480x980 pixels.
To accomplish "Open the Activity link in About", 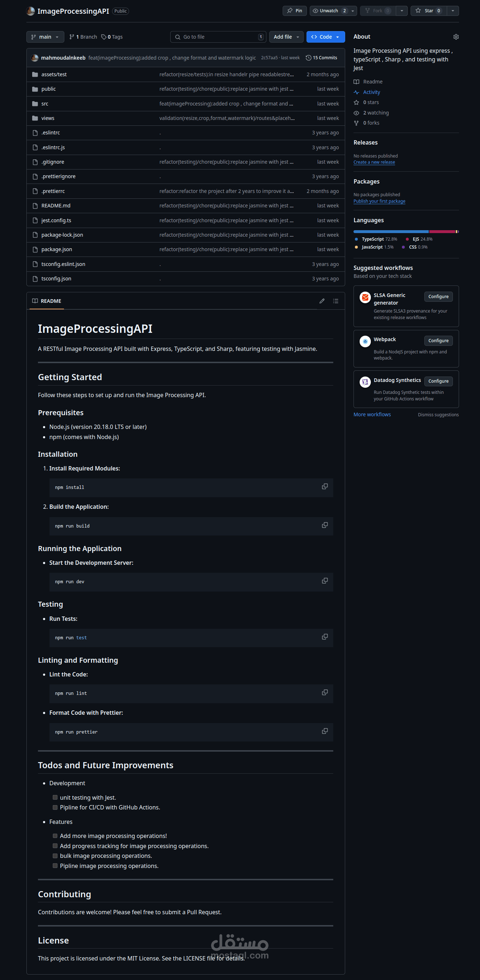I will pyautogui.click(x=371, y=92).
